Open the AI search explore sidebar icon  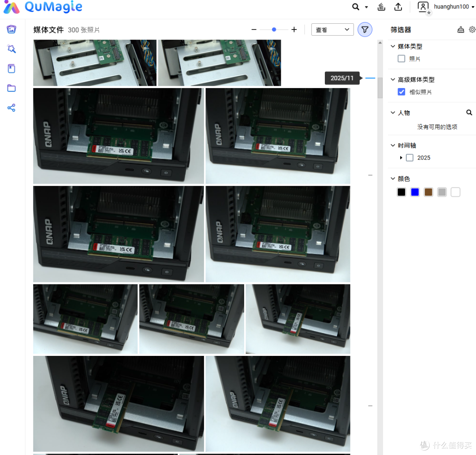click(x=11, y=49)
